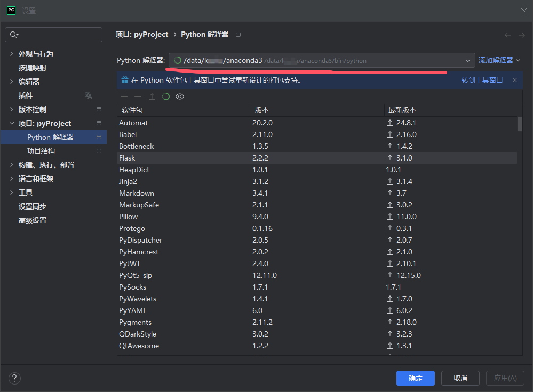Open the Python interpreter dropdown

(468, 61)
